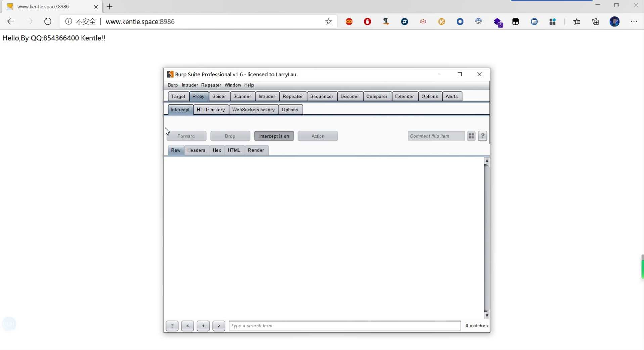Click the browser back arrow

tap(11, 21)
